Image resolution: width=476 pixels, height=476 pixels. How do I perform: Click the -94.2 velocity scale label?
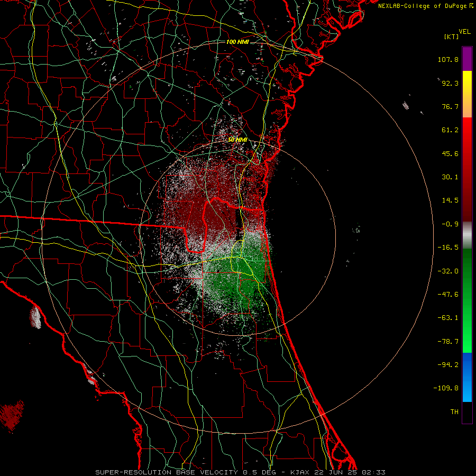448,365
